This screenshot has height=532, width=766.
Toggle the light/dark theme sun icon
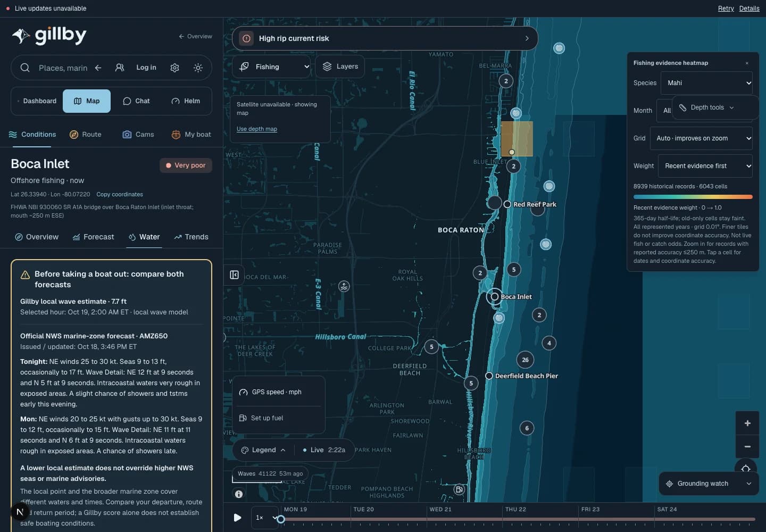pos(198,68)
